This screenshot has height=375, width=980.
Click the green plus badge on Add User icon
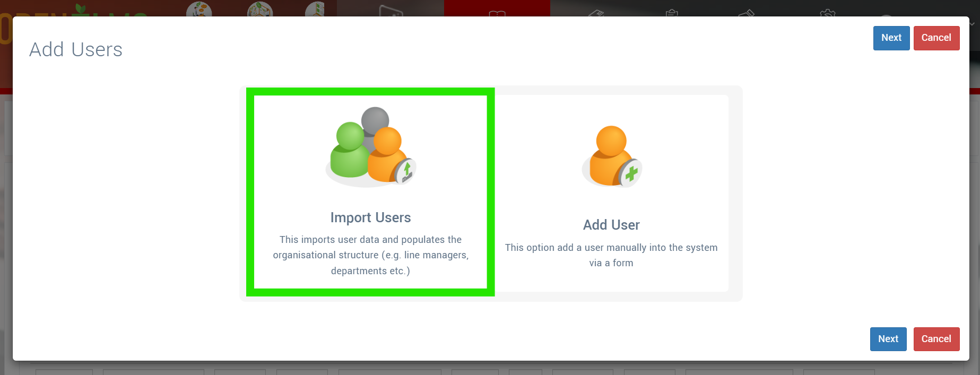[631, 173]
